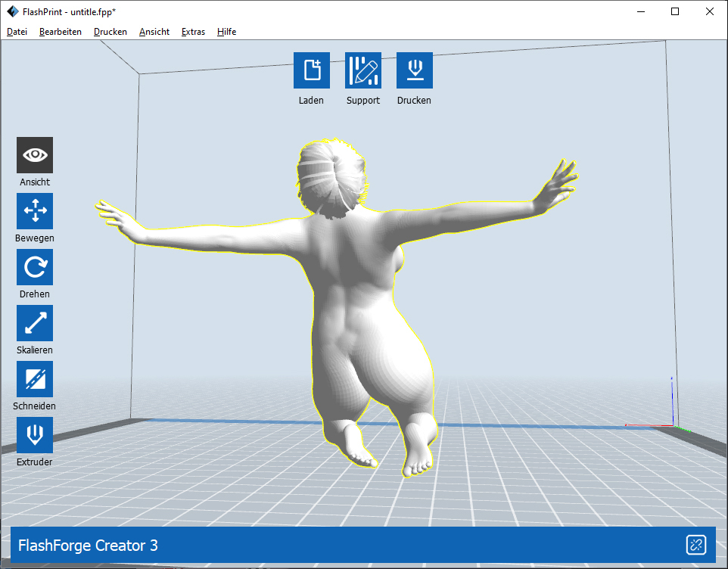
Task: Activate the Drehen rotate tool
Action: pyautogui.click(x=35, y=267)
